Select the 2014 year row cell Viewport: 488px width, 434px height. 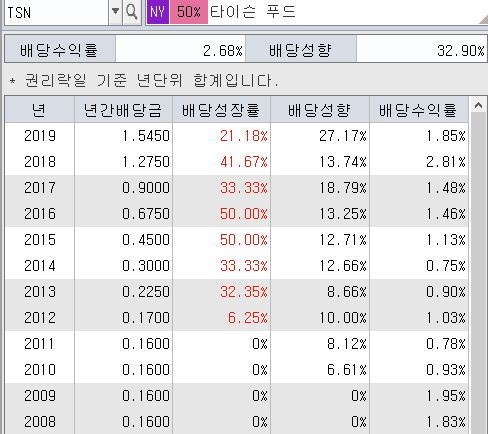(x=40, y=266)
